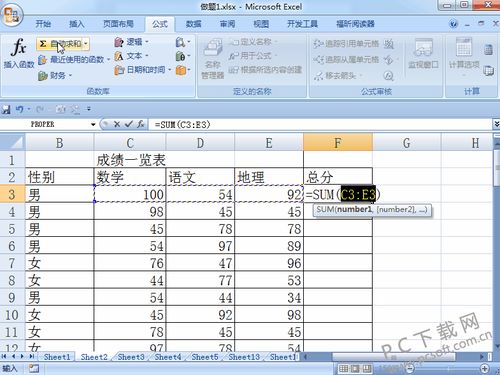Open the Financial functions menu
This screenshot has height=375, width=500.
(55, 76)
